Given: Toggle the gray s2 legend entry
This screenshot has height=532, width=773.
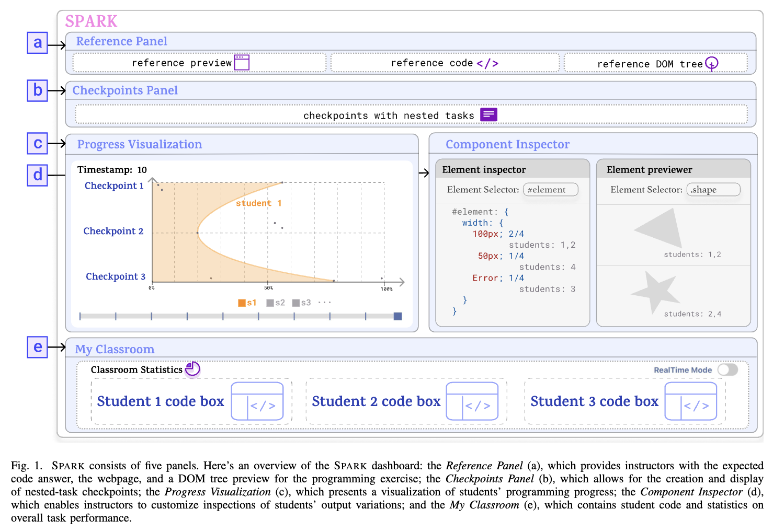Looking at the screenshot, I should pyautogui.click(x=276, y=303).
